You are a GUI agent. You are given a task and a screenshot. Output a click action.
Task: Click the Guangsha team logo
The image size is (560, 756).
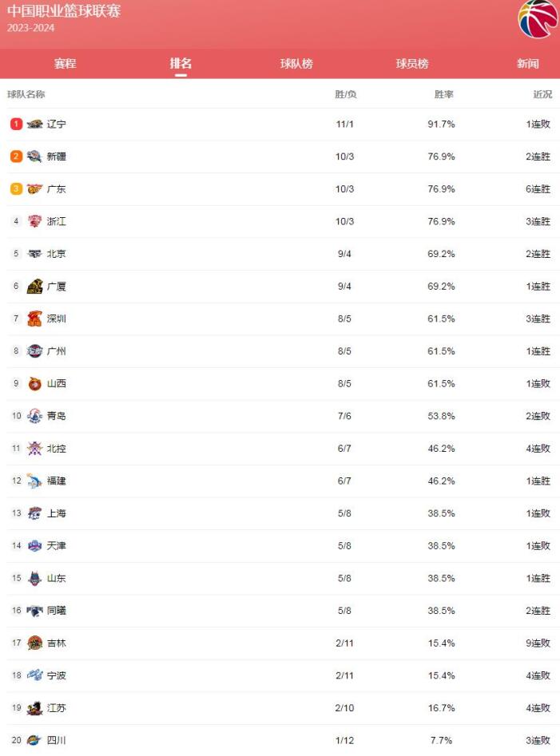(34, 287)
